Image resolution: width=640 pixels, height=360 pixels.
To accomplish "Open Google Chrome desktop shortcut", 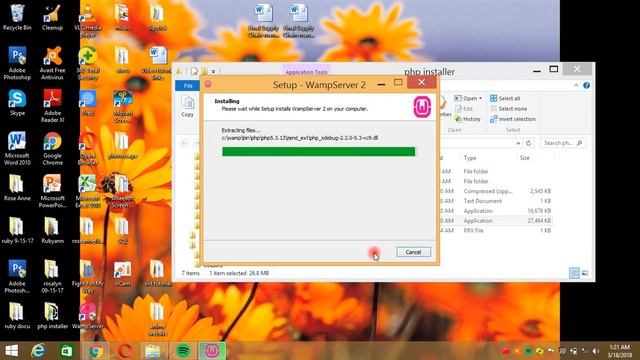I will coord(52,149).
